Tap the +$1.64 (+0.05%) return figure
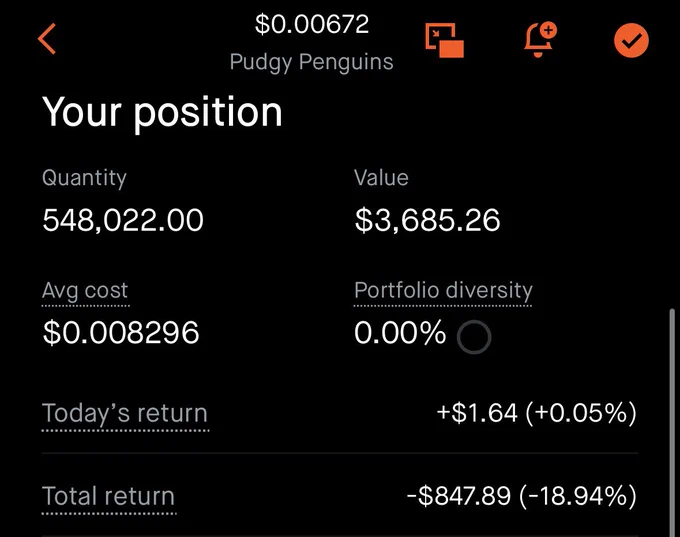Image resolution: width=680 pixels, height=537 pixels. click(537, 413)
